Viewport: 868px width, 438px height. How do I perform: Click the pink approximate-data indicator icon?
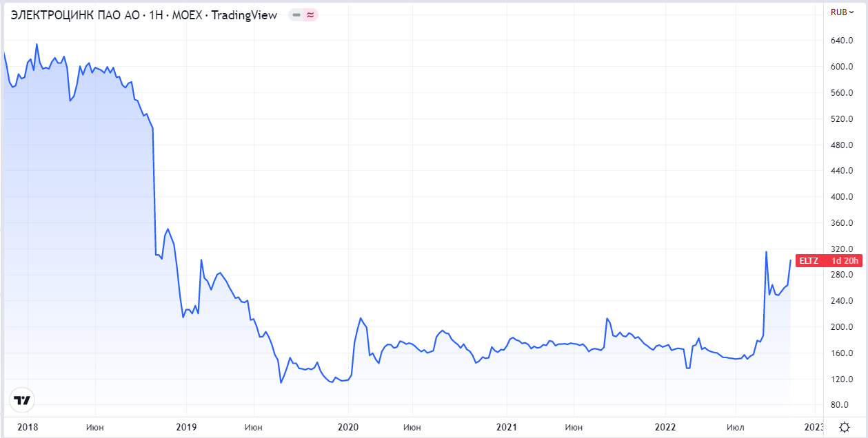coord(310,14)
